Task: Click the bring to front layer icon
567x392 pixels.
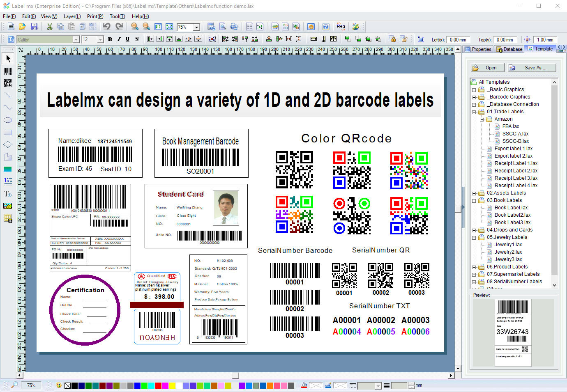Action: (348, 39)
